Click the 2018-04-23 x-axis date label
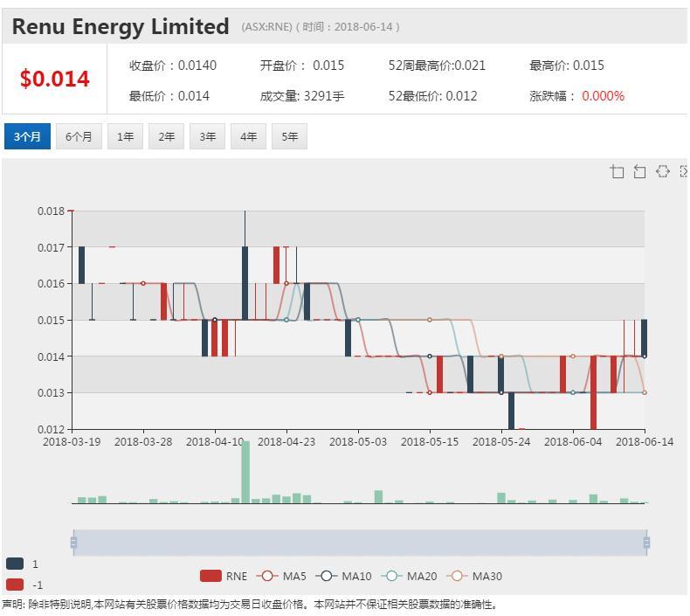Screen dimensions: 690x616 point(286,441)
